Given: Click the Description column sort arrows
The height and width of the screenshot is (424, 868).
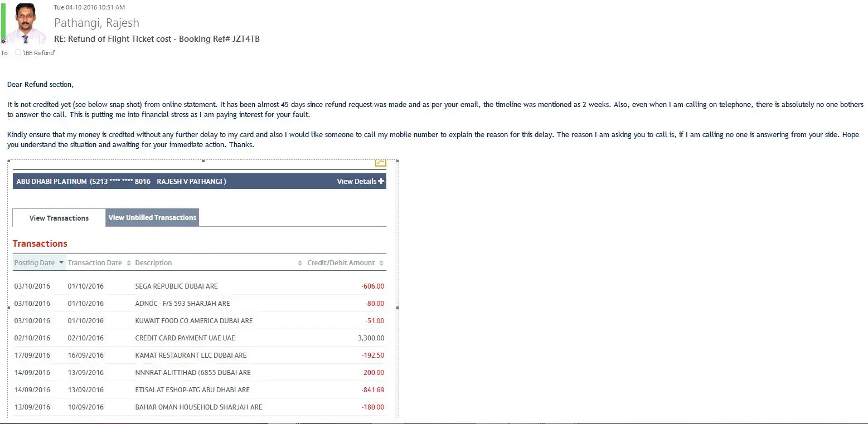Looking at the screenshot, I should 300,263.
